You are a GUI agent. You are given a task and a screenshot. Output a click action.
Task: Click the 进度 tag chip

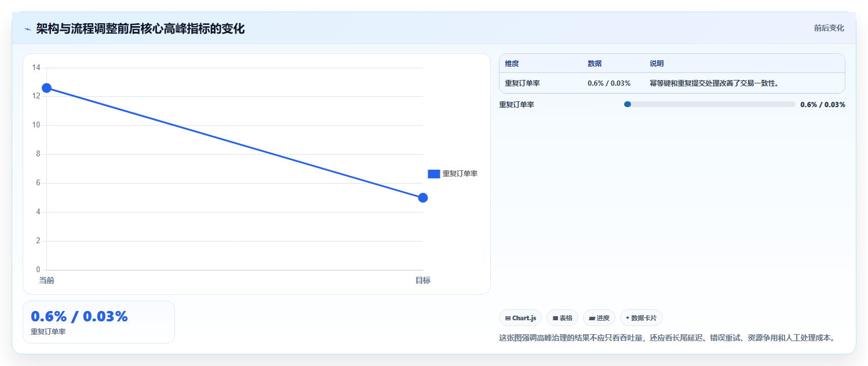[599, 318]
